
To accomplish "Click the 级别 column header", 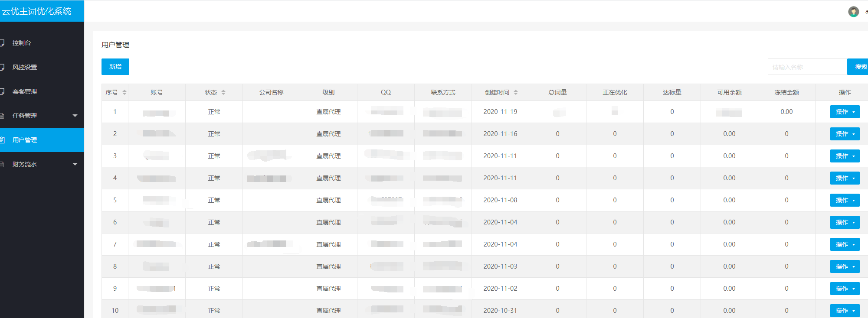I will (x=328, y=92).
